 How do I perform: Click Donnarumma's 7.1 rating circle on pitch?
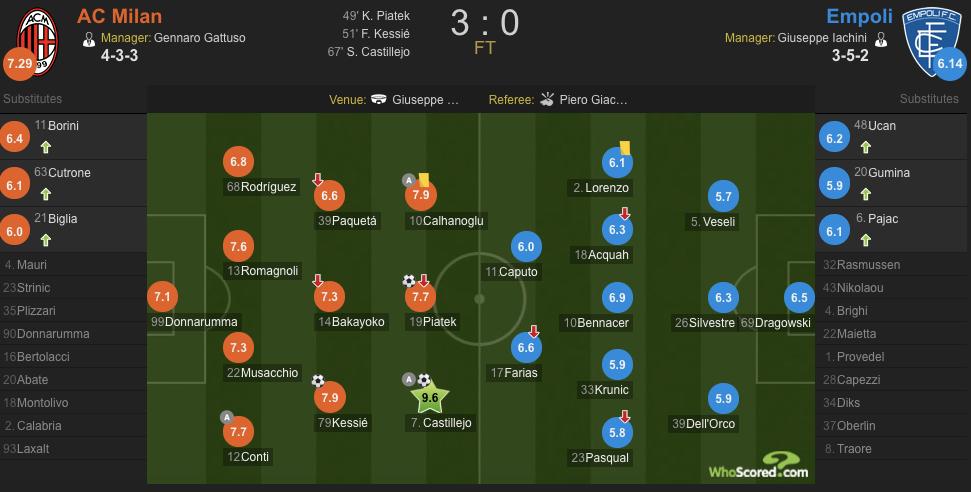pos(161,296)
